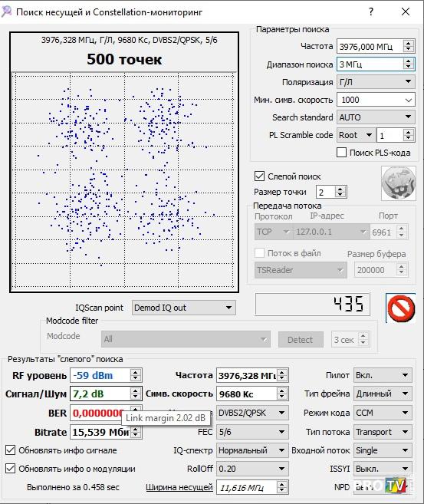Click the carrier width spinner arrows

pos(281,488)
